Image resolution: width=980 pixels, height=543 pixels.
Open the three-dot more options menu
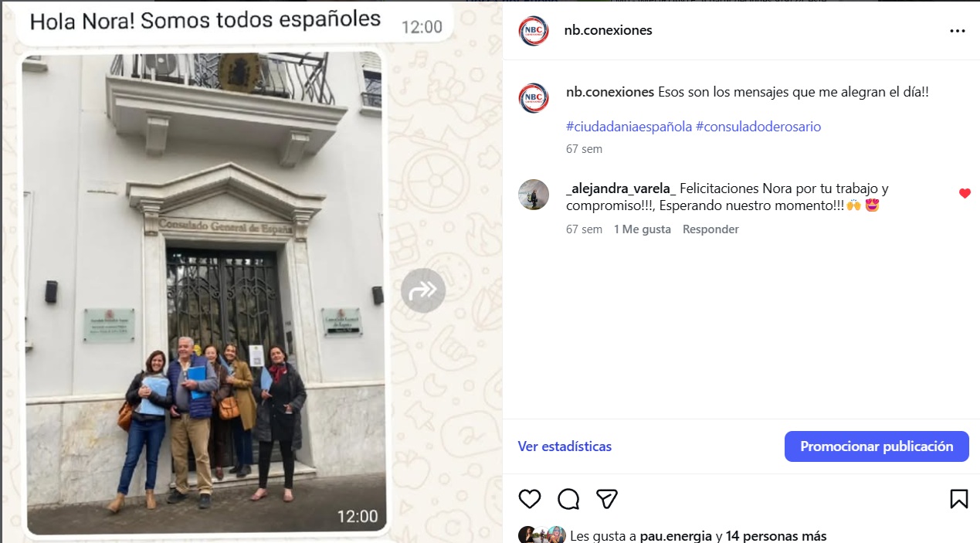click(x=958, y=31)
